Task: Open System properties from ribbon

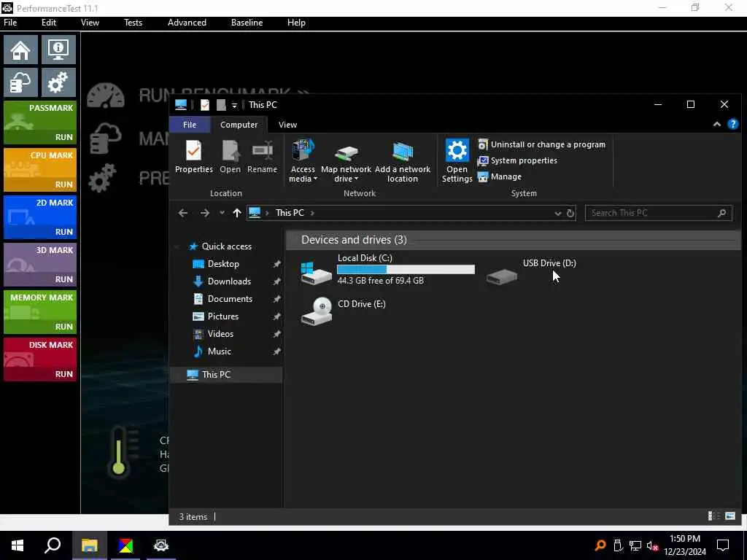Action: [x=517, y=160]
